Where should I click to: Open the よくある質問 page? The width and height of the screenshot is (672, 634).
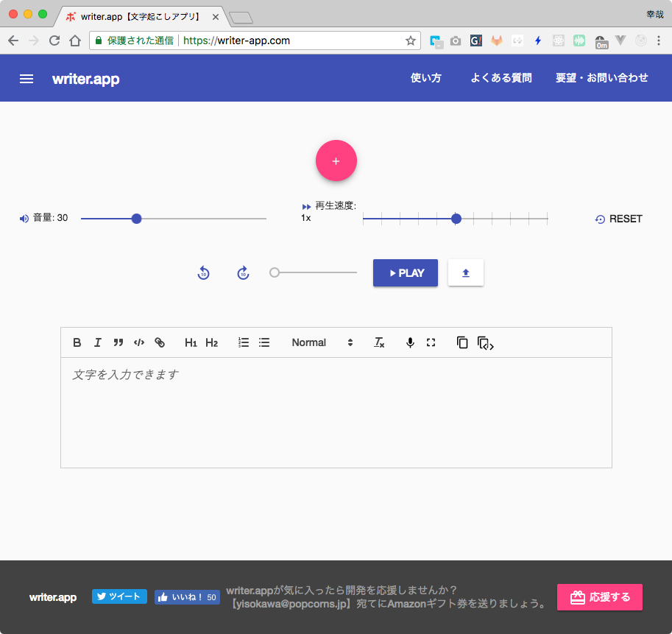click(x=501, y=77)
